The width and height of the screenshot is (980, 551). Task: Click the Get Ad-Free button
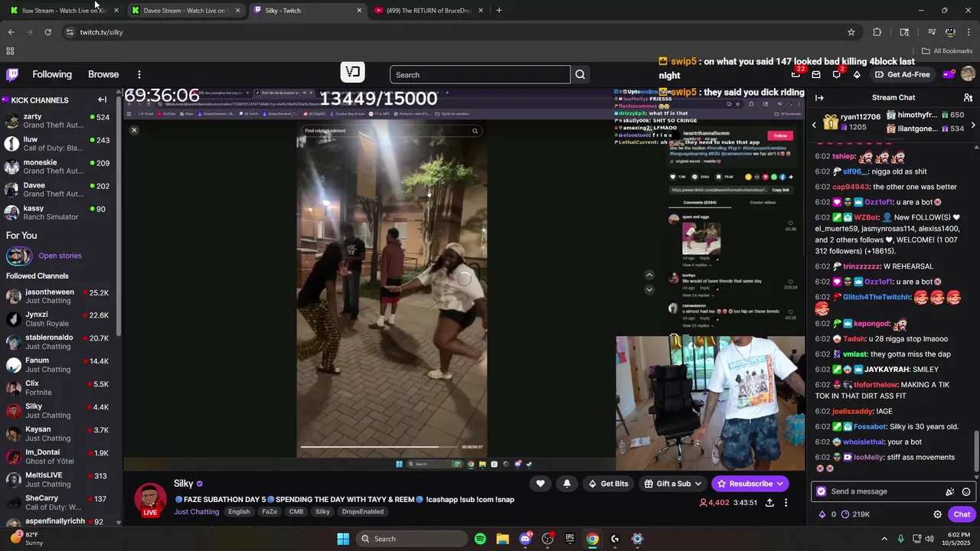pos(903,74)
